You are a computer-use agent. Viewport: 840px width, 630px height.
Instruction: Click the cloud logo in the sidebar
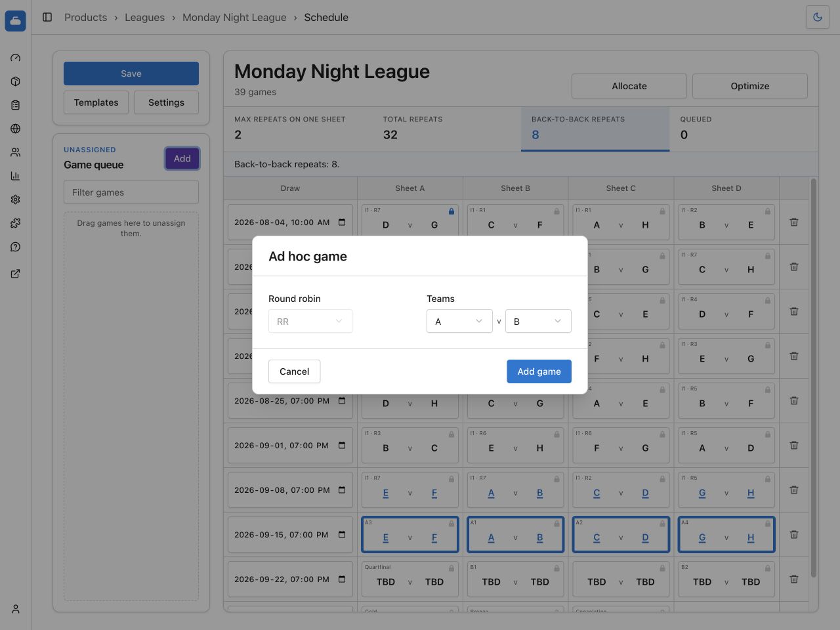tap(15, 21)
